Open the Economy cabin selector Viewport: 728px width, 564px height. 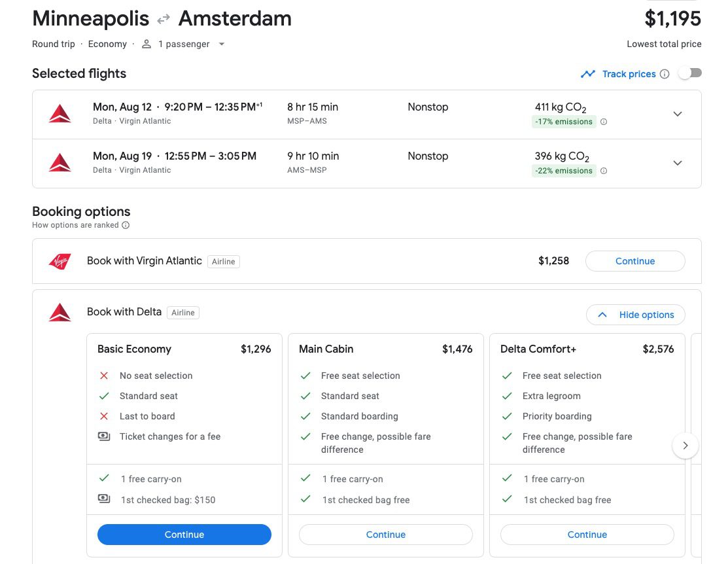tap(107, 44)
